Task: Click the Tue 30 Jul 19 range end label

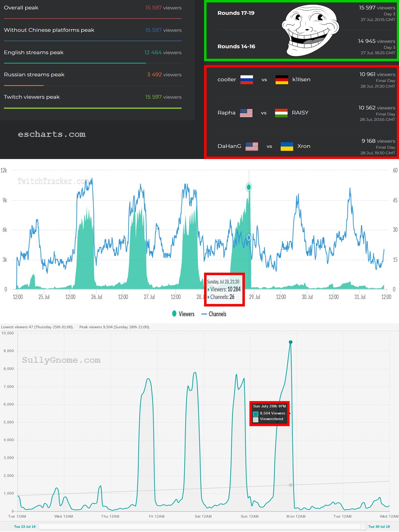Action: click(x=379, y=527)
